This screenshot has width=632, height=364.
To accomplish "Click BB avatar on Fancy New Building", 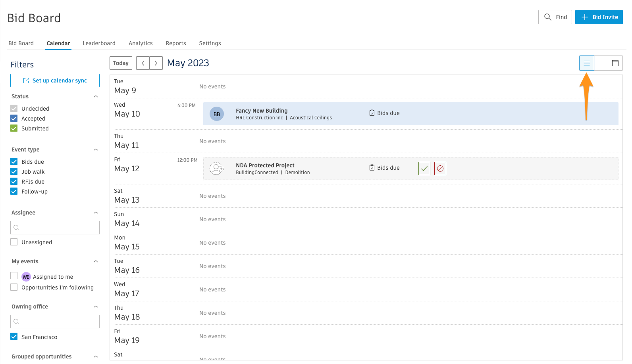I will tap(217, 114).
